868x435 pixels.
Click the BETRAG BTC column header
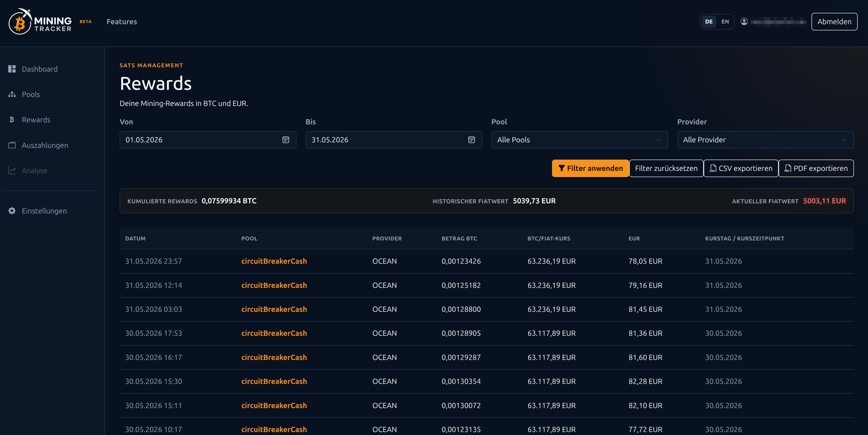[x=459, y=238]
